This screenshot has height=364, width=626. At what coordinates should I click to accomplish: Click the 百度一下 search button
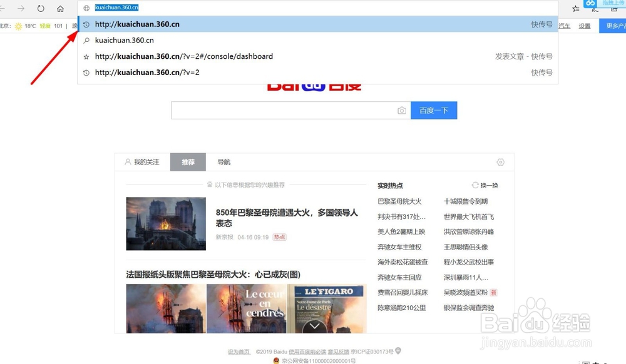(x=434, y=111)
